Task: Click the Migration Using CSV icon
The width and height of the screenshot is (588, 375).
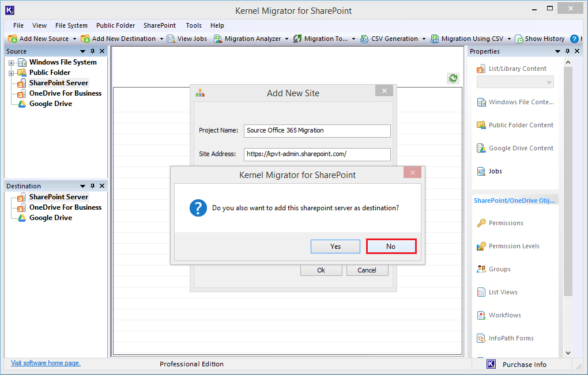Action: tap(435, 39)
